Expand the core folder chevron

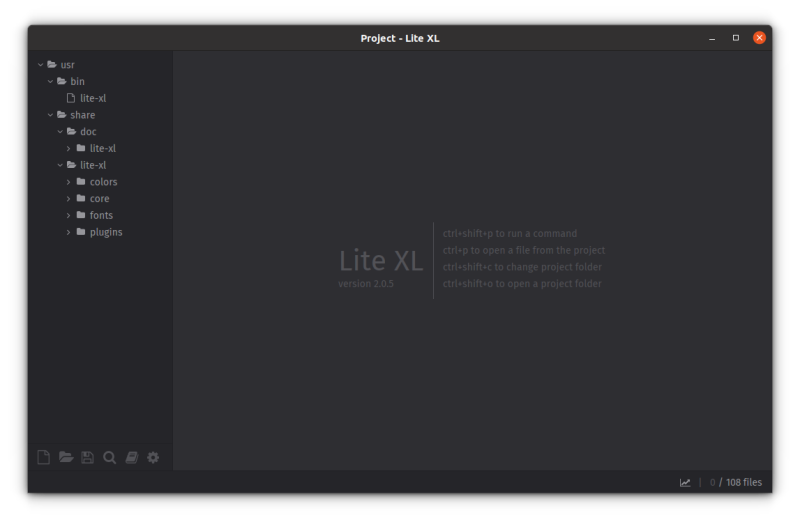click(69, 198)
